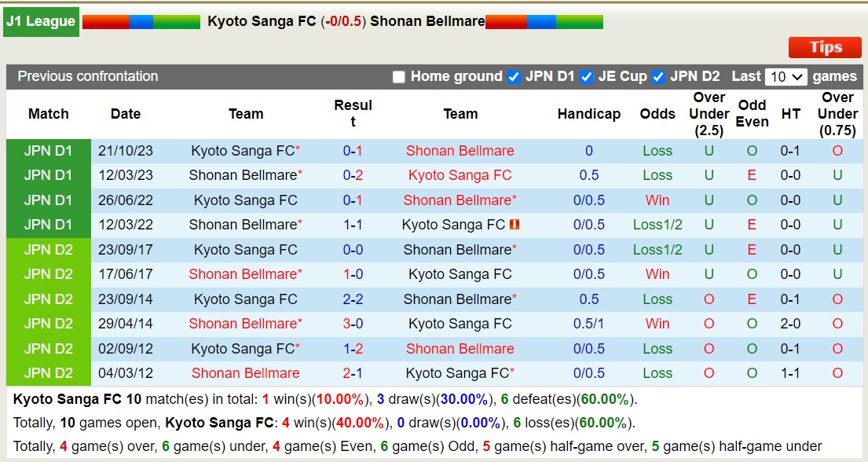868x462 pixels.
Task: Click the 0-1 result for the 26/06/22 match
Action: 353,200
